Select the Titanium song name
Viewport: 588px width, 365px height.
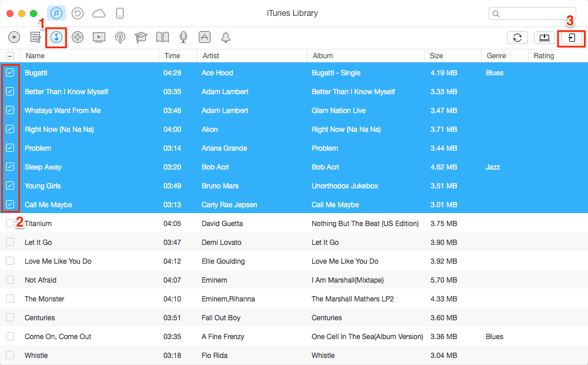click(x=38, y=224)
